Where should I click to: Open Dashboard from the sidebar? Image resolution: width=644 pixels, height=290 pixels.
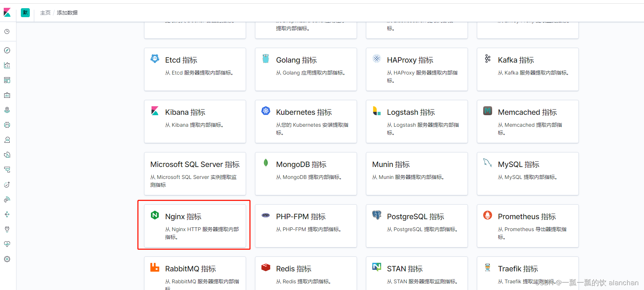click(7, 80)
